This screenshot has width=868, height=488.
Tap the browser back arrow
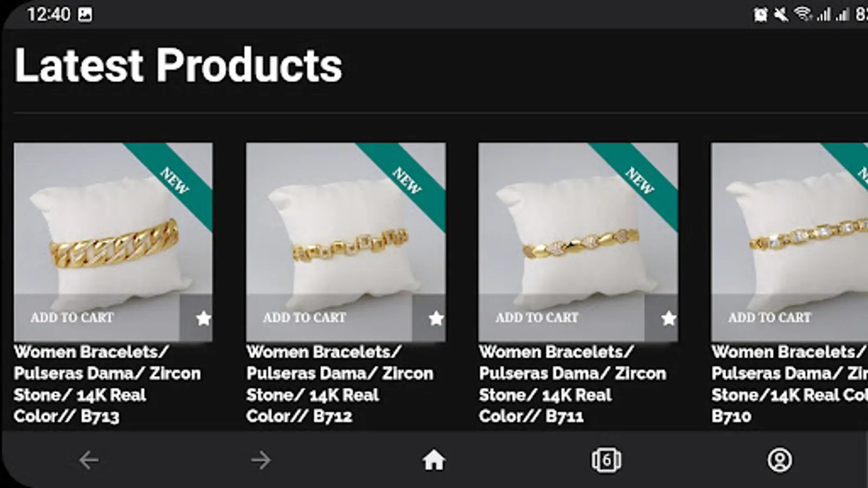tap(89, 460)
